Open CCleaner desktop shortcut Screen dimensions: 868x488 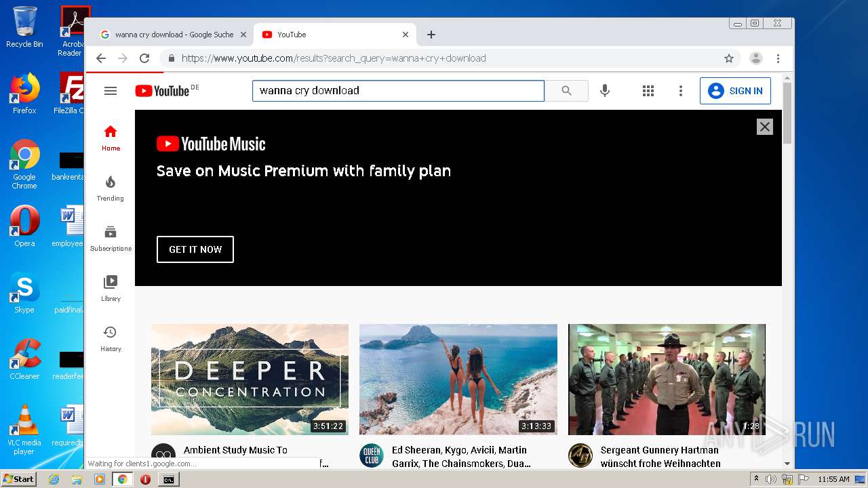(x=24, y=359)
